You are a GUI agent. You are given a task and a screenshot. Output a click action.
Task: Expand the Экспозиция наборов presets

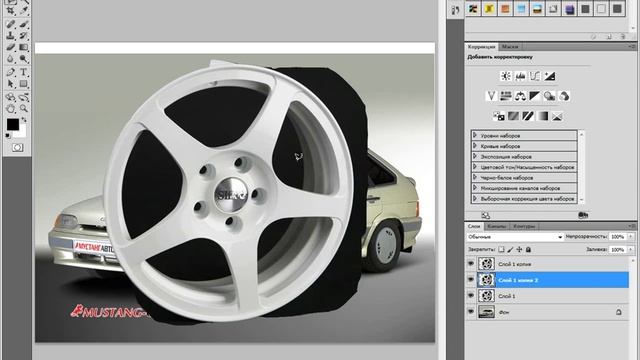(475, 156)
